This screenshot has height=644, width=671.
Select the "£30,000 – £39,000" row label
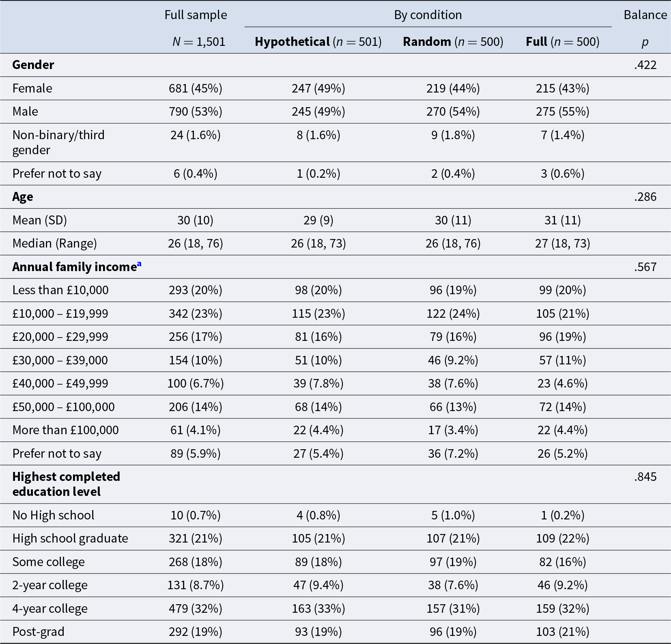[60, 360]
